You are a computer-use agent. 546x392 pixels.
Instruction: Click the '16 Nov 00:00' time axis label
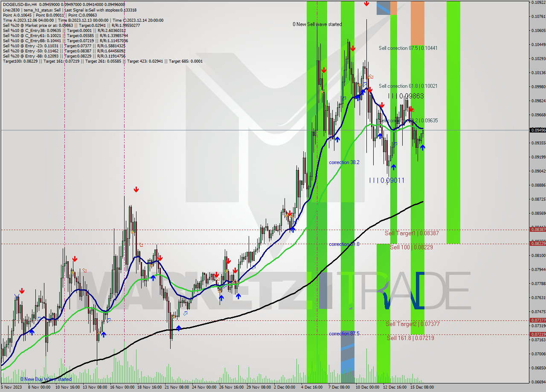122,388
